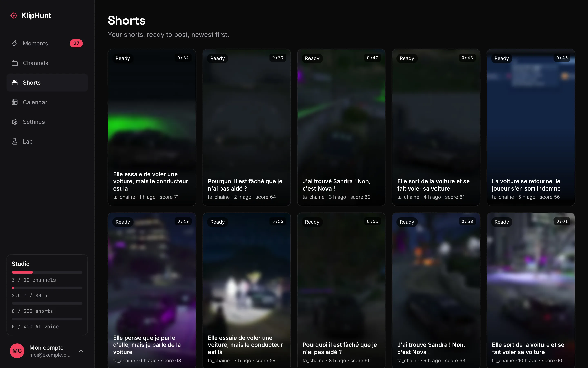Go to the Channels page
This screenshot has width=588, height=368.
pyautogui.click(x=47, y=63)
